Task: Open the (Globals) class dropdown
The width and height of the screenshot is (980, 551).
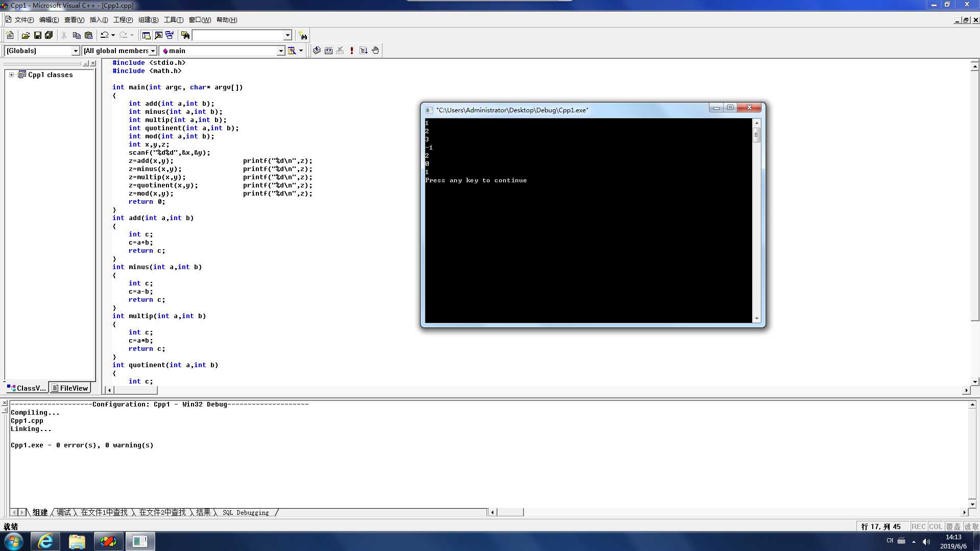Action: tap(42, 51)
